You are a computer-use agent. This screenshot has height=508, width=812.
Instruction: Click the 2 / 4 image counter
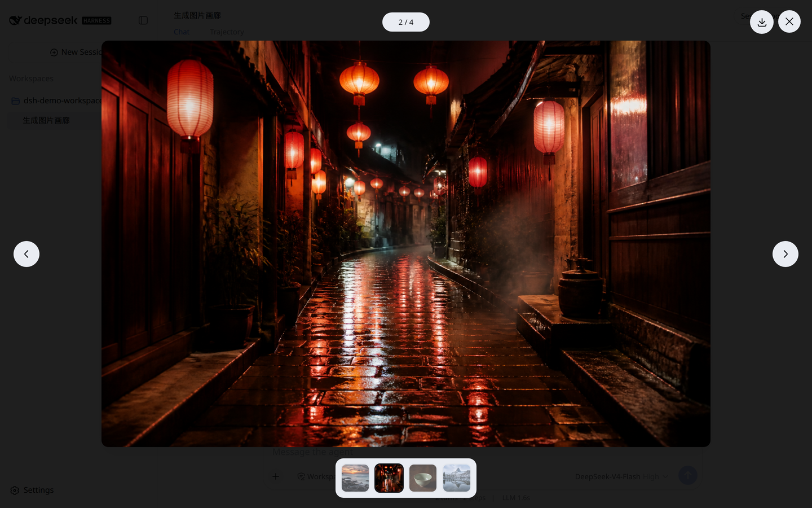[x=406, y=22]
